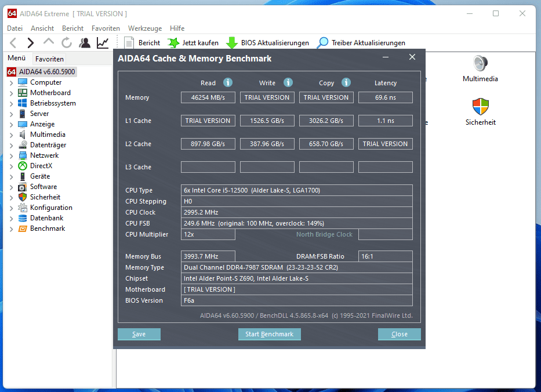Viewport: 541px width, 392px height.
Task: Go up one level with the up arrow
Action: pyautogui.click(x=49, y=42)
